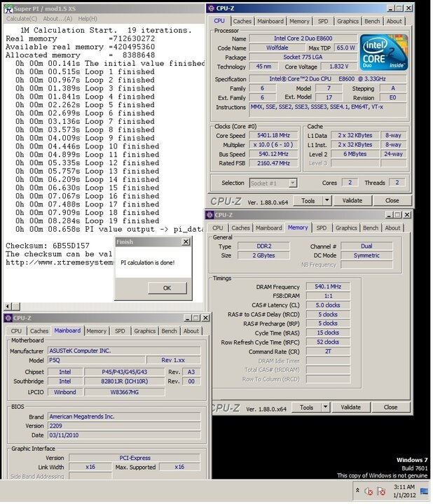Screen dimensions: 433x504
Task: Click the P5Q model field
Action: 97,360
